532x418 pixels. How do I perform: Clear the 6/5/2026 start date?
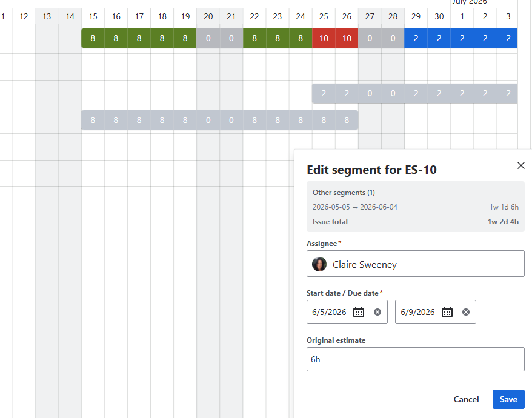377,312
